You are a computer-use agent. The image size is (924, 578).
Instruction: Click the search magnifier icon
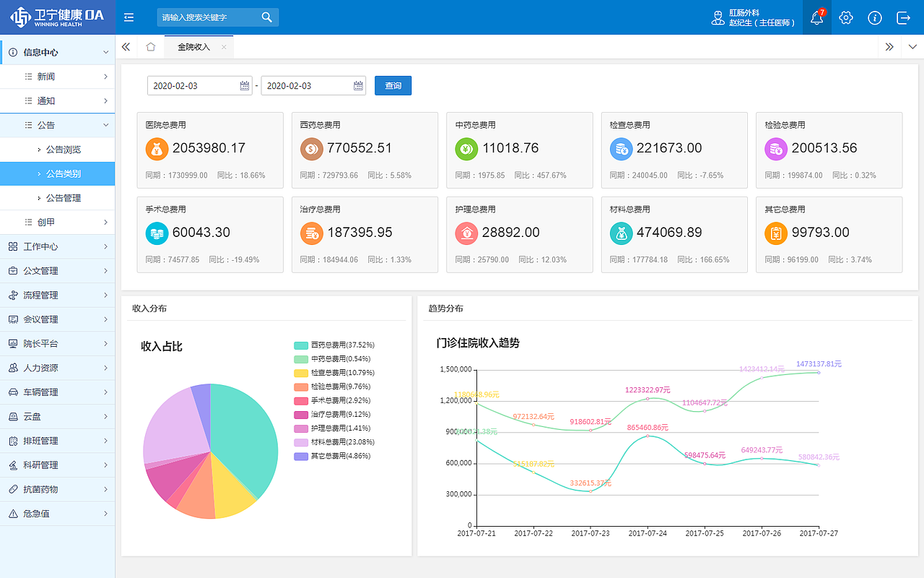pyautogui.click(x=266, y=17)
